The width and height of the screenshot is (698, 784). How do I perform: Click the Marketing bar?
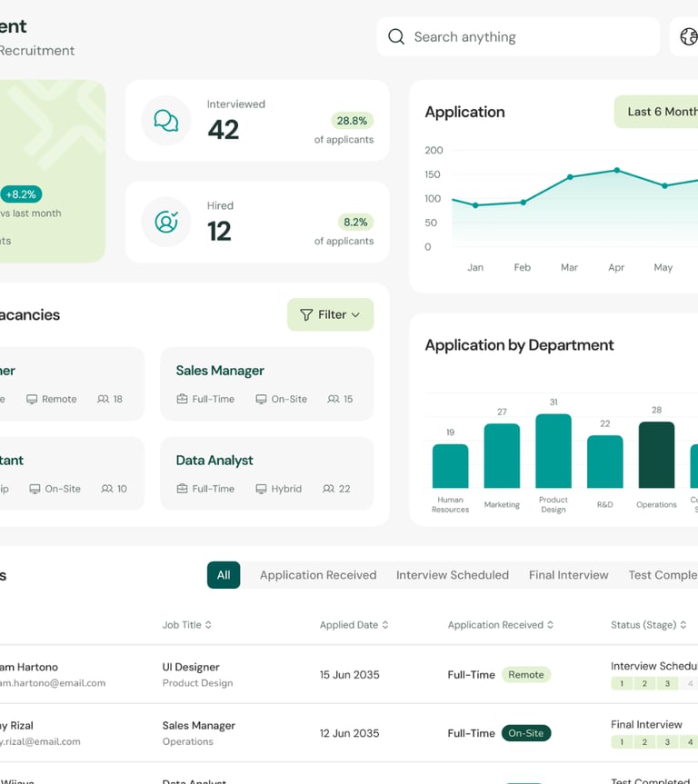click(x=502, y=455)
